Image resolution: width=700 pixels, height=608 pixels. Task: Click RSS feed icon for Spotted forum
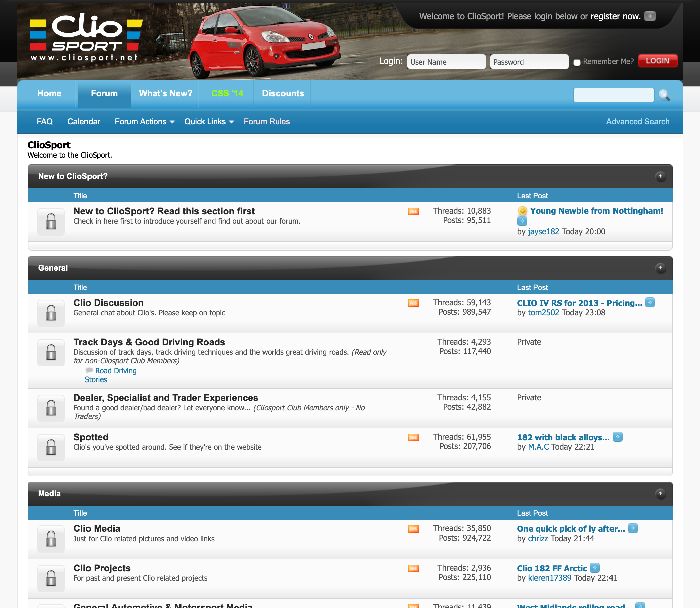click(413, 437)
